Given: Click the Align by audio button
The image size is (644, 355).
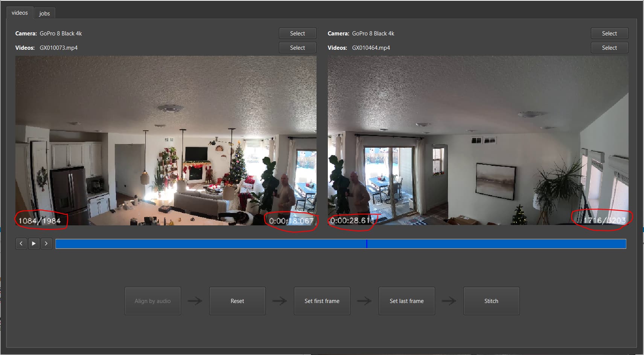Looking at the screenshot, I should [152, 301].
